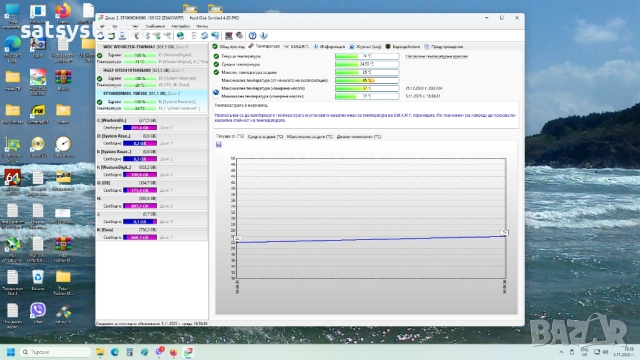The height and width of the screenshot is (360, 640).
Task: Click the toolbar icon right of the help question mark
Action: pos(264,36)
